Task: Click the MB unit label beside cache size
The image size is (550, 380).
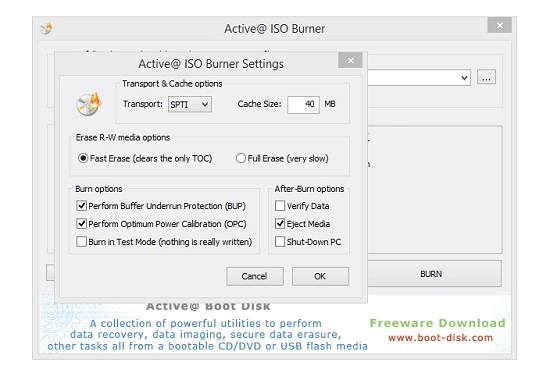Action: [x=330, y=104]
